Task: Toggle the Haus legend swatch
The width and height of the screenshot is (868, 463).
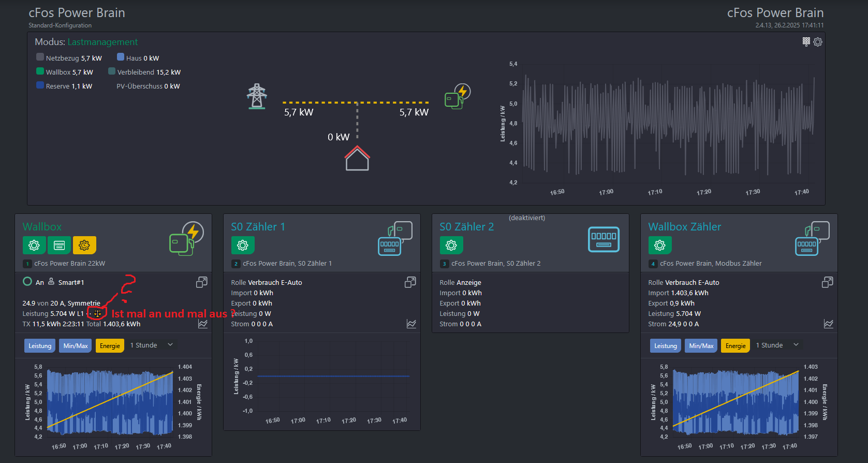Action: [121, 57]
